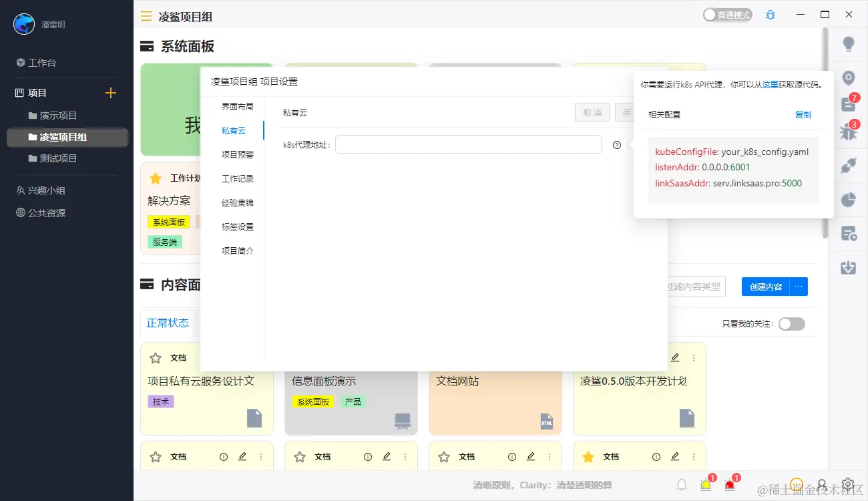Click the user profile icon in bottom bar

(822, 484)
